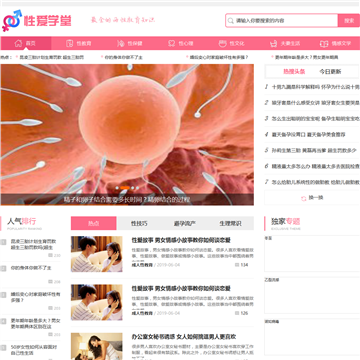Open headline 6 精液量太多怎么办
Viewport: 360px width, 360px height.
point(316,166)
